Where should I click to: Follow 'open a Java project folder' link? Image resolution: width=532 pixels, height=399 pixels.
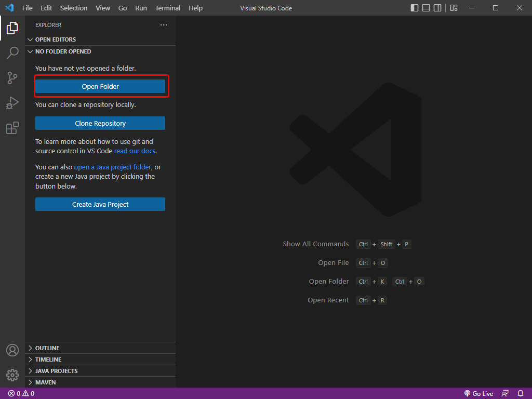pyautogui.click(x=112, y=167)
